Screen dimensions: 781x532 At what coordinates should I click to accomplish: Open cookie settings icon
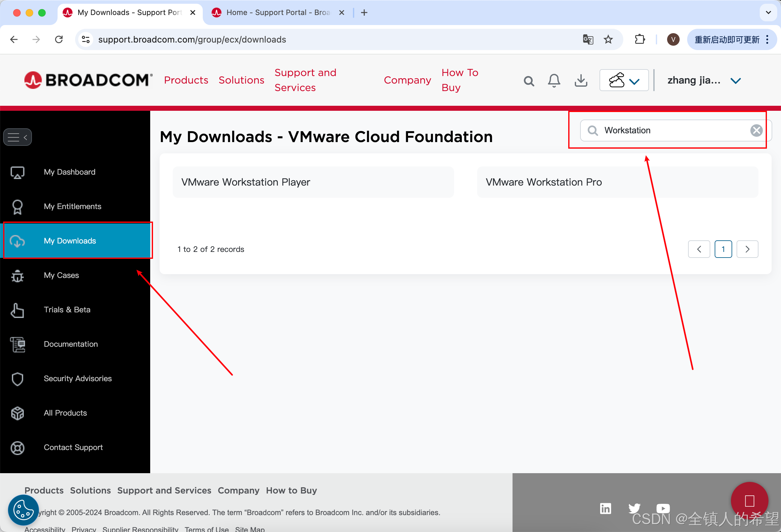point(23,510)
